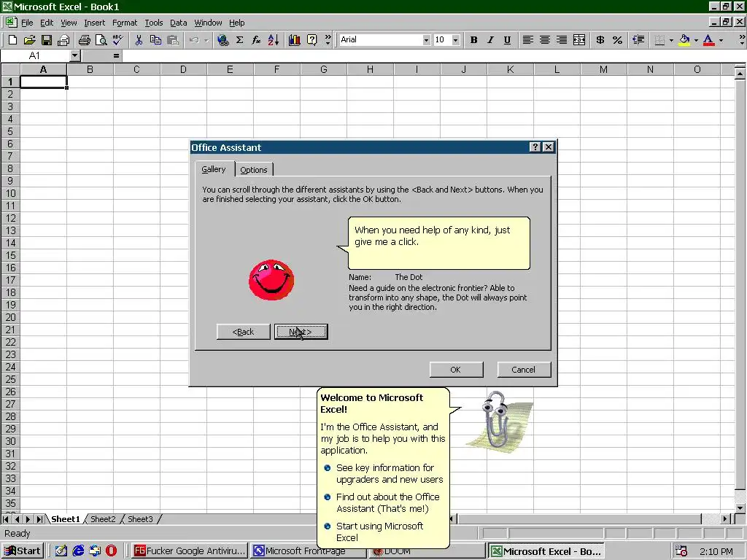Viewport: 747px width, 560px height.
Task: Select the Gallery tab in Office Assistant
Action: (214, 169)
